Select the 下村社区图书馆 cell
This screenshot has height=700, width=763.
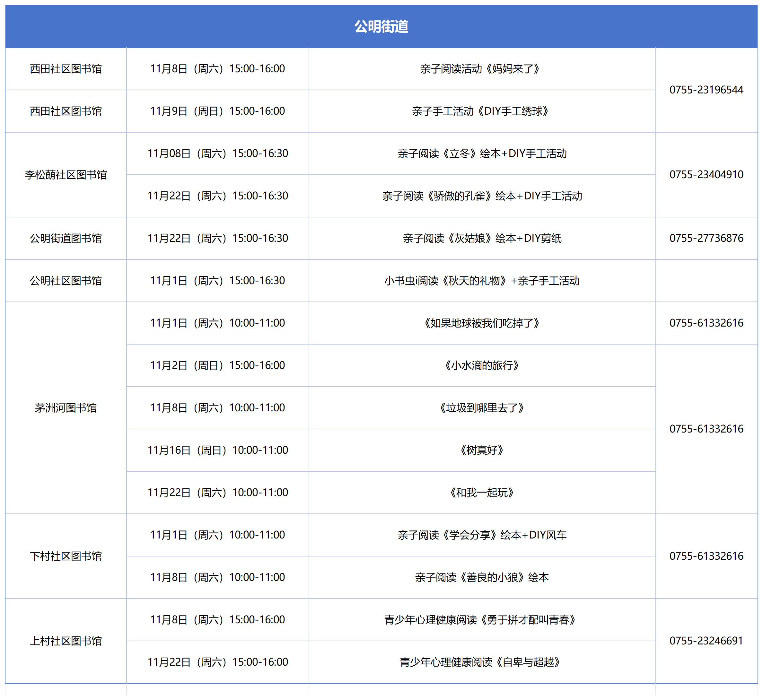click(66, 556)
